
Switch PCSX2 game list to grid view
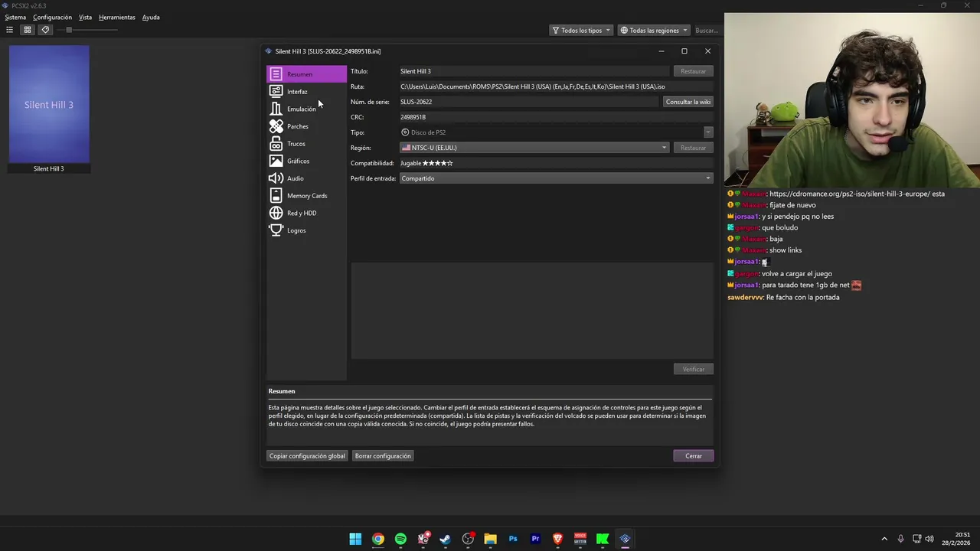pos(28,30)
